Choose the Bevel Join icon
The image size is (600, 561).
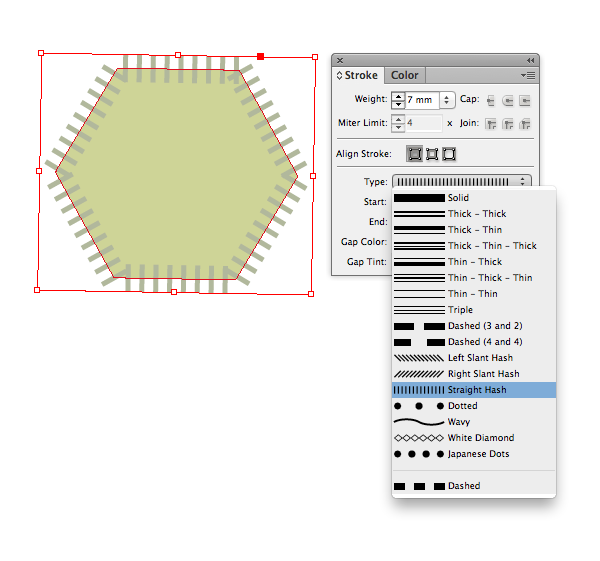tap(525, 124)
